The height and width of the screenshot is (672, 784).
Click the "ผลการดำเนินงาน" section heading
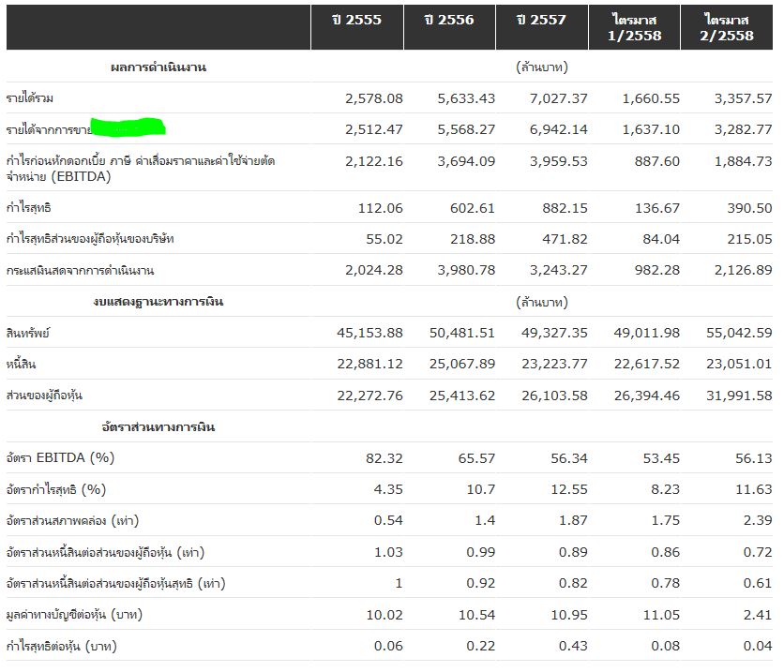pyautogui.click(x=158, y=67)
